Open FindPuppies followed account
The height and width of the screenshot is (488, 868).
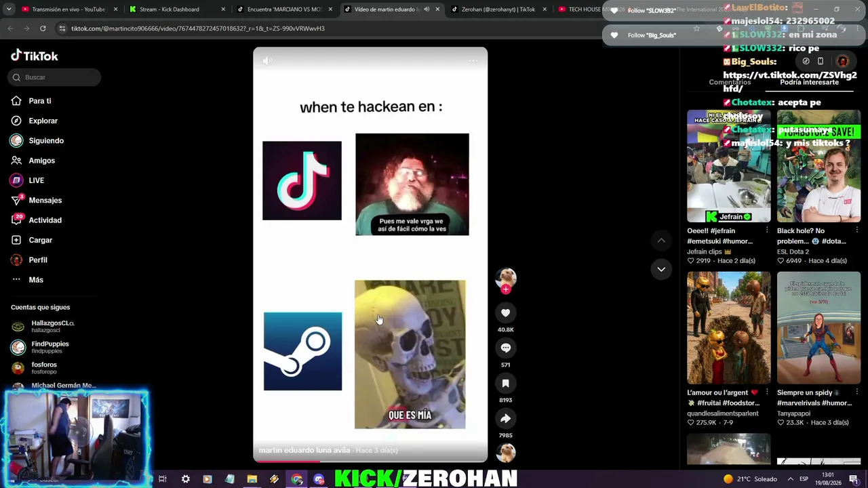click(41, 347)
